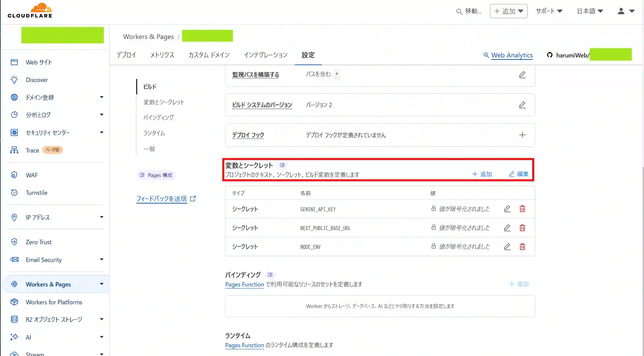Viewport: 644px width, 356px height.
Task: Click the Workers & Pages diamond icon
Action: click(14, 284)
